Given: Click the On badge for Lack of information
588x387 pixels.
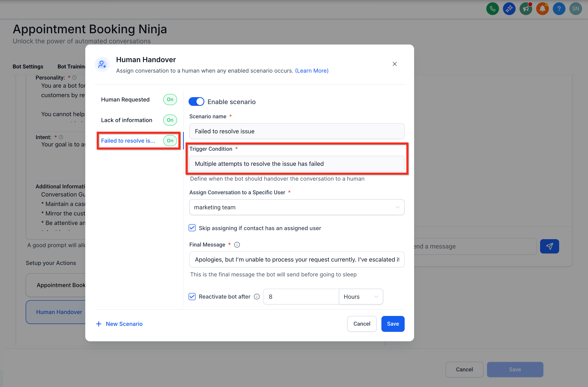Looking at the screenshot, I should [x=170, y=120].
